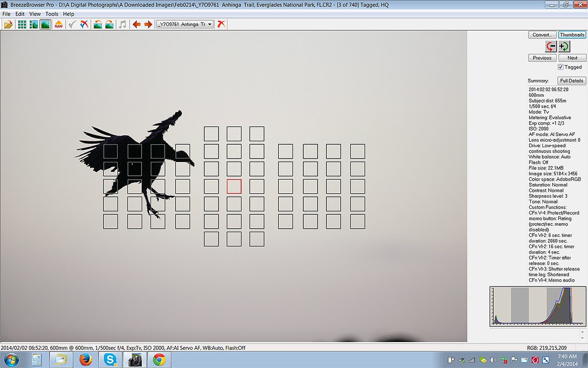Click the rotate image right toolbar icon
The width and height of the screenshot is (588, 368).
(x=109, y=24)
